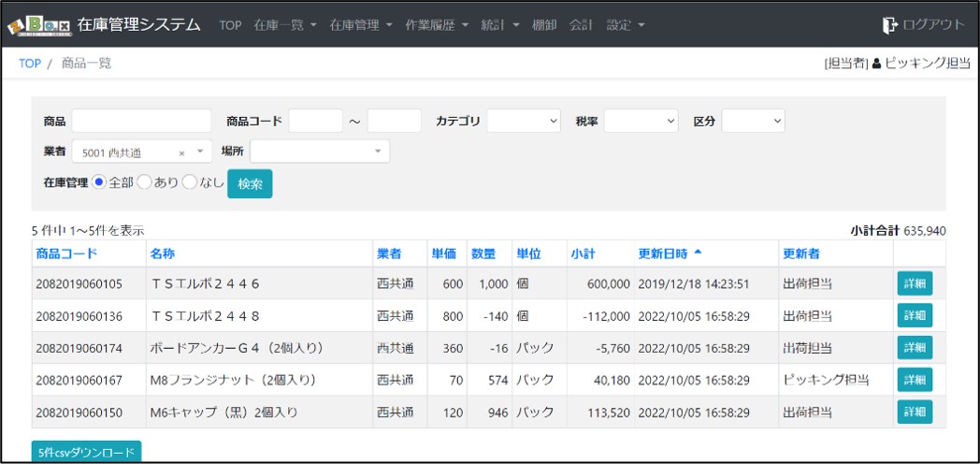The image size is (980, 464).
Task: Click the 5件csvダウンロード button
Action: [86, 452]
